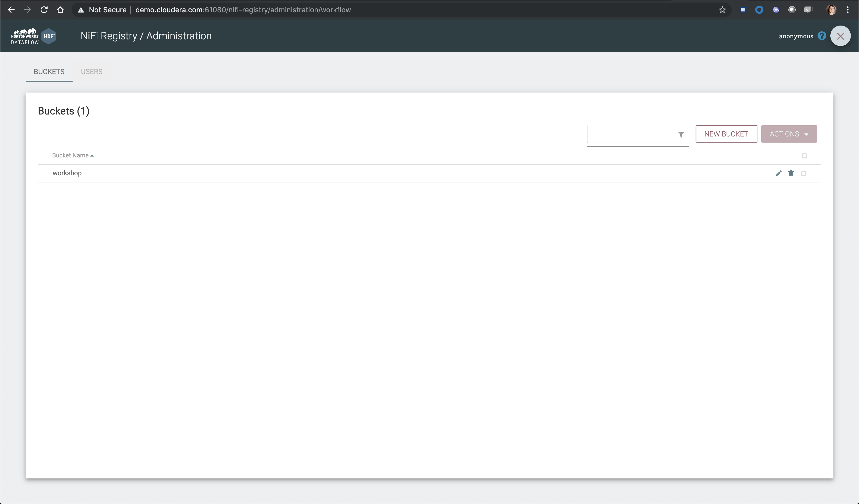Select the workshop bucket checkbox
Screen dimensions: 859x504
[x=804, y=174]
